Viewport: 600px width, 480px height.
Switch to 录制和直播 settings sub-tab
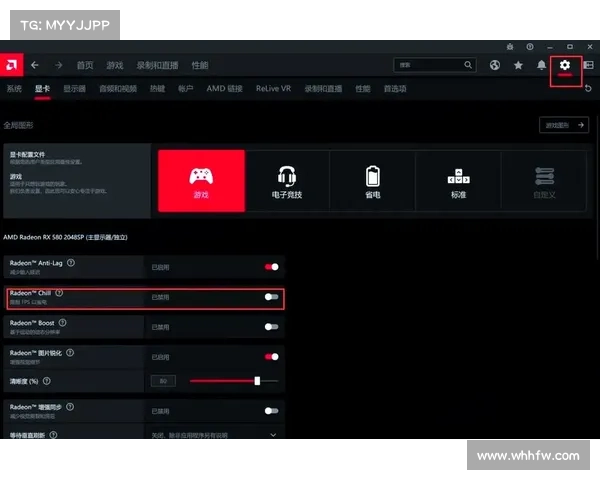pos(323,89)
